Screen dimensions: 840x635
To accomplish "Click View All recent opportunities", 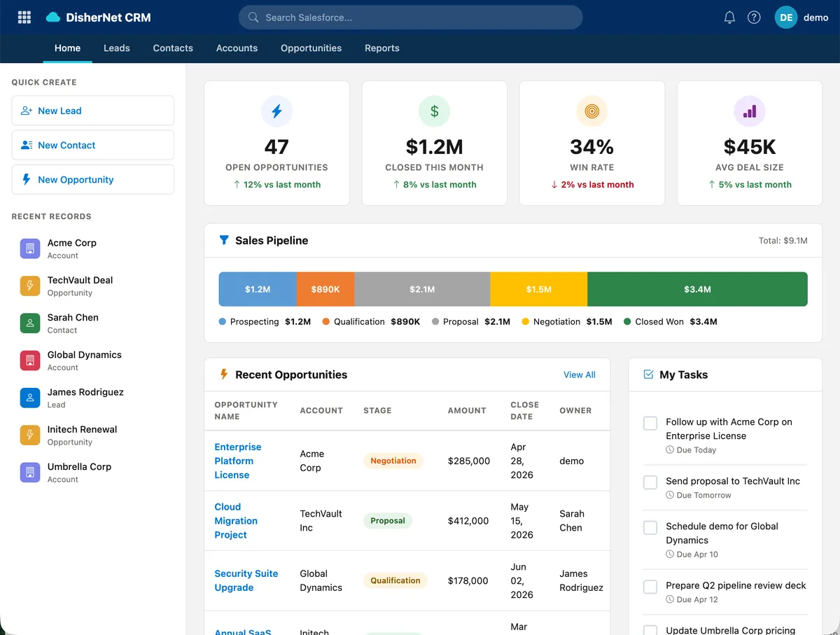I will tap(580, 375).
